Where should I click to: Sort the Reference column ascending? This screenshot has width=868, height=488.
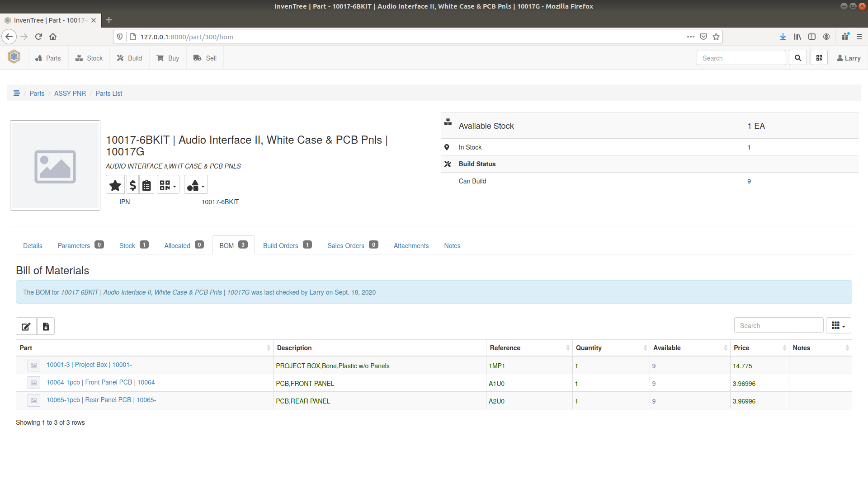[x=505, y=347]
